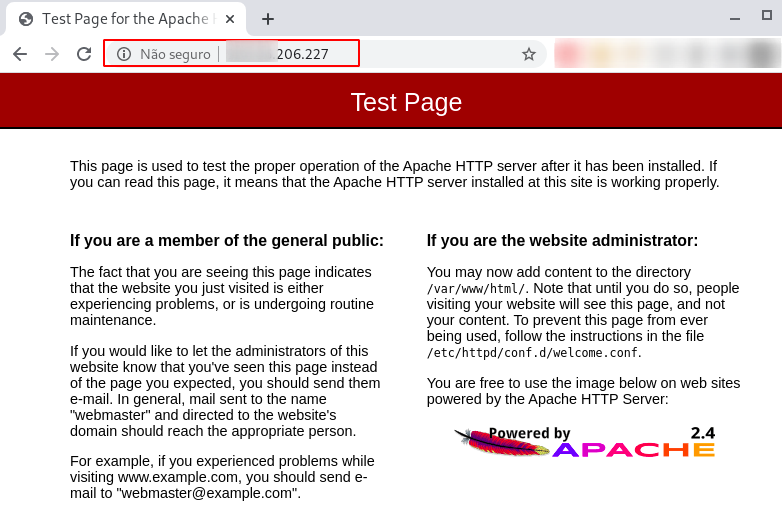Bookmark this page with the star icon
Viewport: 782px width, 513px height.
(529, 54)
